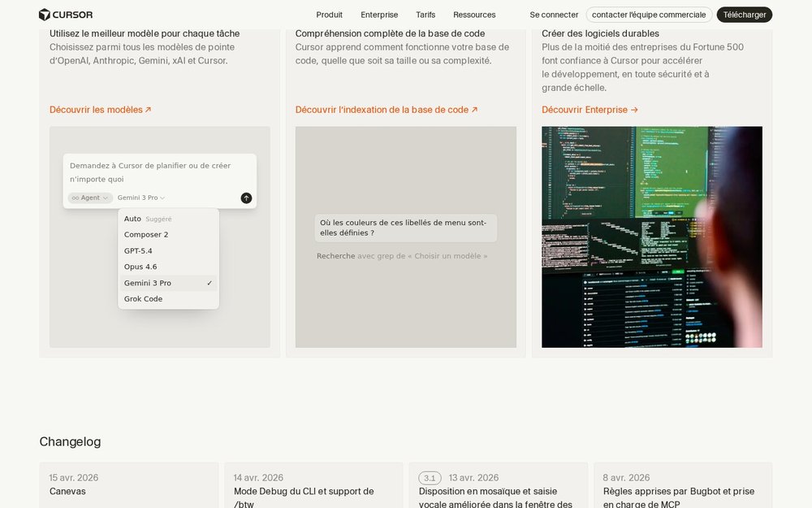Screen dimensions: 812x508
Task: Go to the Tarifs page
Action: tap(425, 15)
